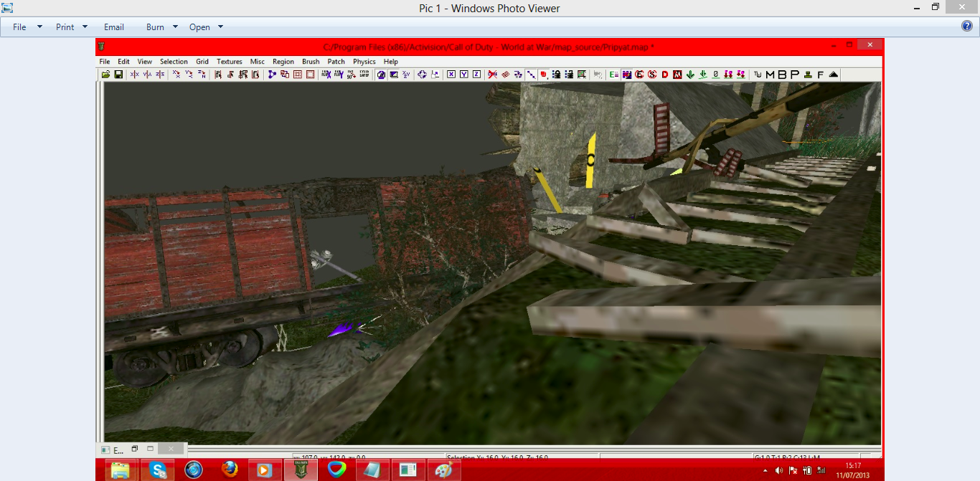Open the Brush menu

[311, 62]
